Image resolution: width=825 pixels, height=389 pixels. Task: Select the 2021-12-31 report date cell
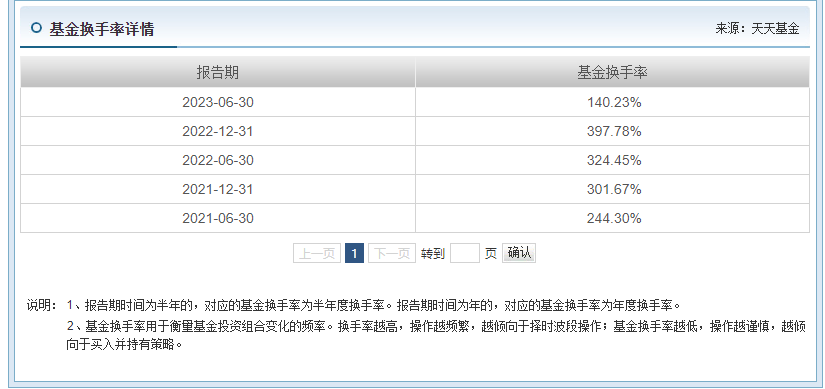pos(218,189)
